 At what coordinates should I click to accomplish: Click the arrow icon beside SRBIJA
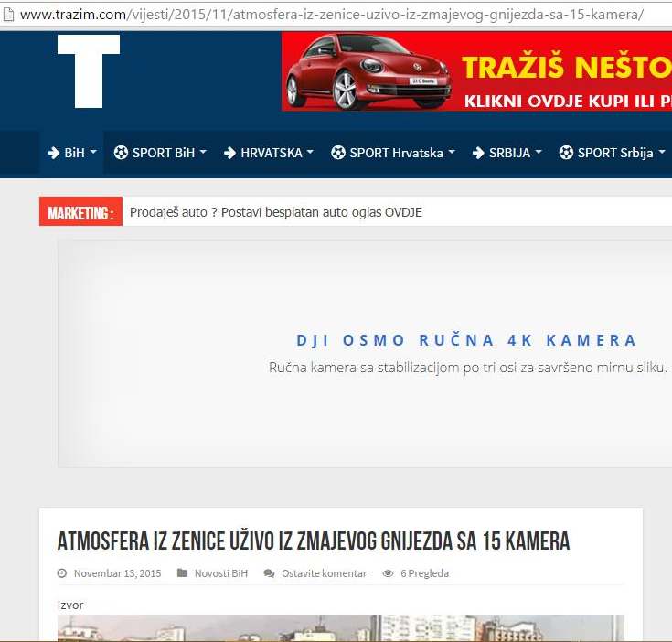pyautogui.click(x=478, y=153)
